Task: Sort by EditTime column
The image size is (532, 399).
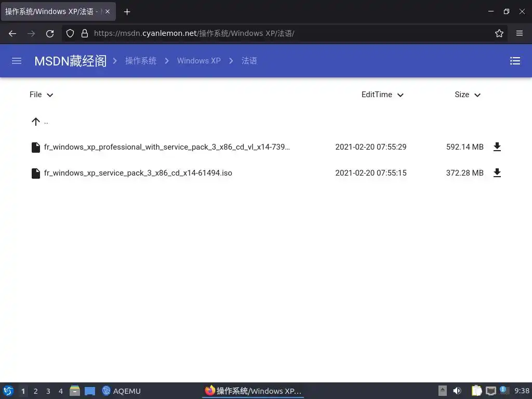Action: point(382,95)
